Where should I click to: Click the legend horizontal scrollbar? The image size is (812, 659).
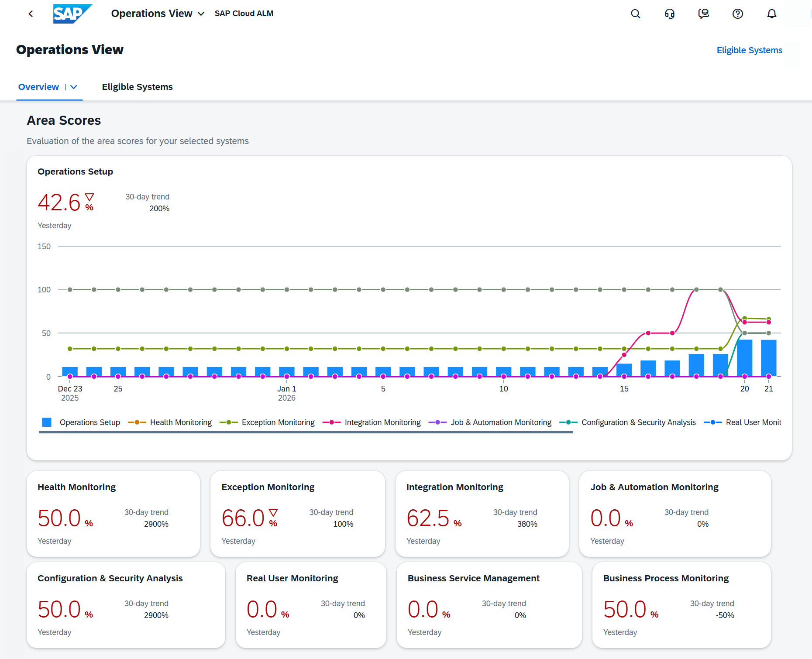pyautogui.click(x=306, y=432)
